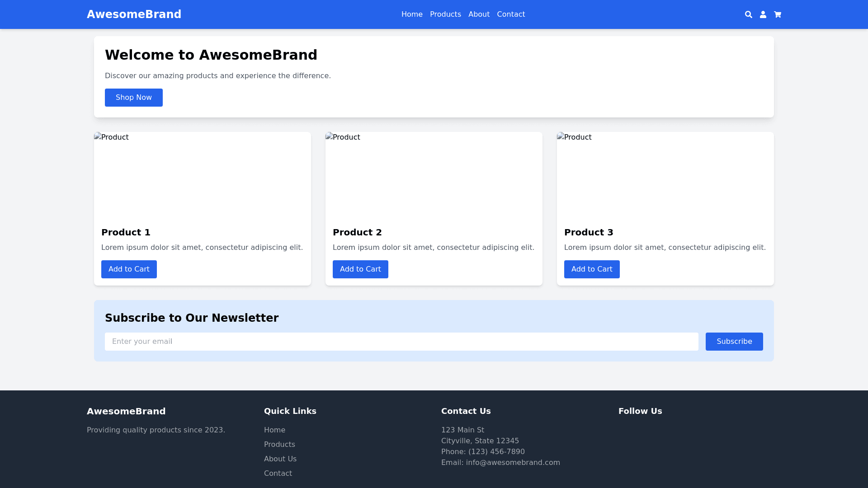Screen dimensions: 868x488
Task: Select About in top navigation
Action: pyautogui.click(x=479, y=14)
